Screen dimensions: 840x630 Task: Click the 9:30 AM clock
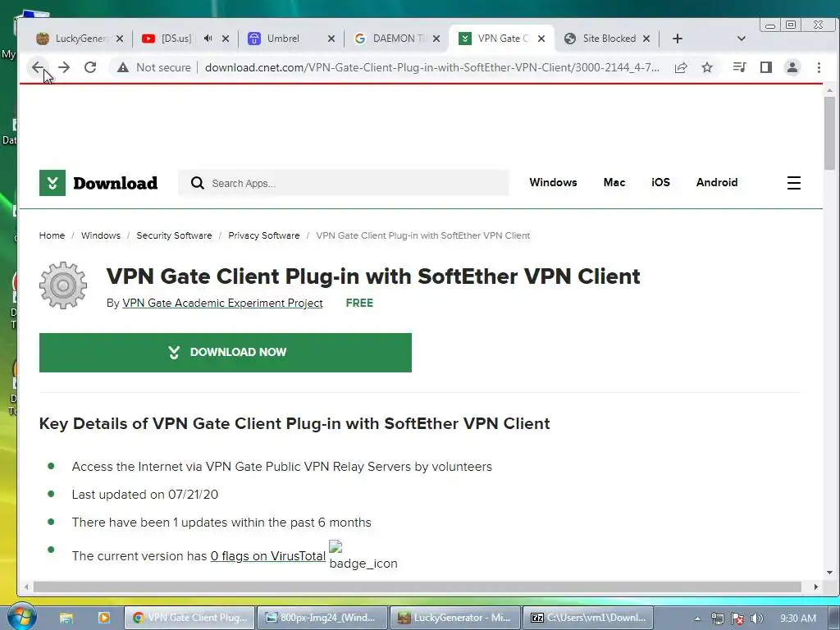(797, 619)
